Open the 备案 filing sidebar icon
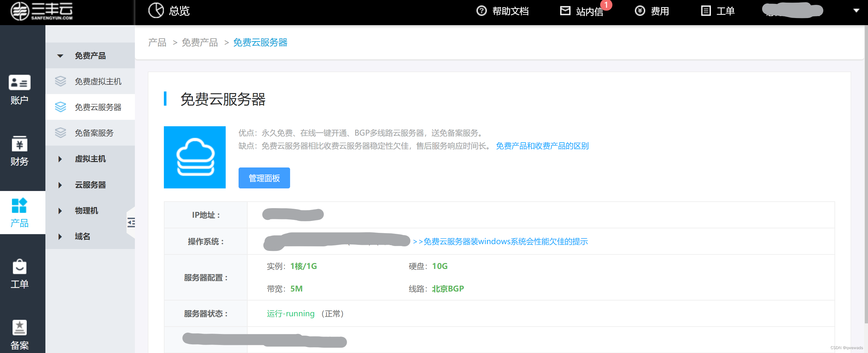The image size is (868, 353). click(x=20, y=327)
